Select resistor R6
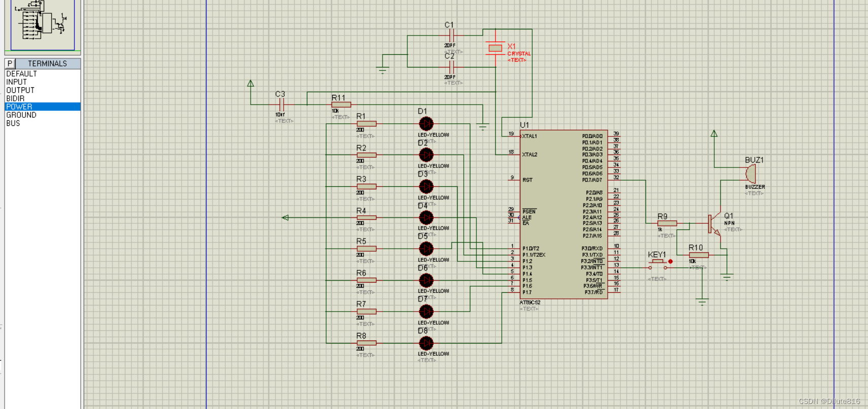 (x=366, y=280)
